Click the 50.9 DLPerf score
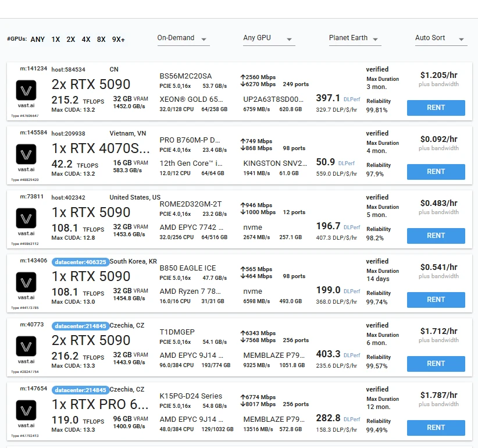The width and height of the screenshot is (478, 448). [x=325, y=162]
